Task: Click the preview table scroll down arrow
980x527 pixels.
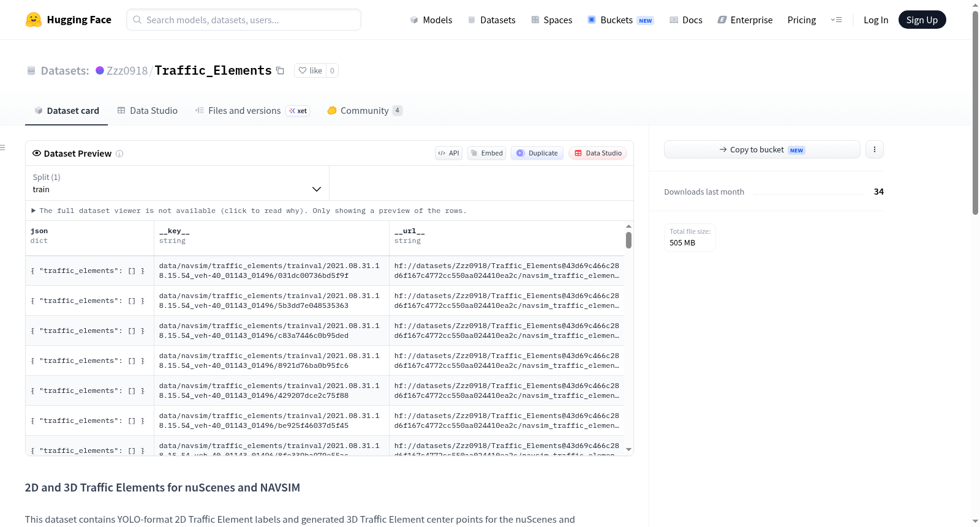Action: 628,450
